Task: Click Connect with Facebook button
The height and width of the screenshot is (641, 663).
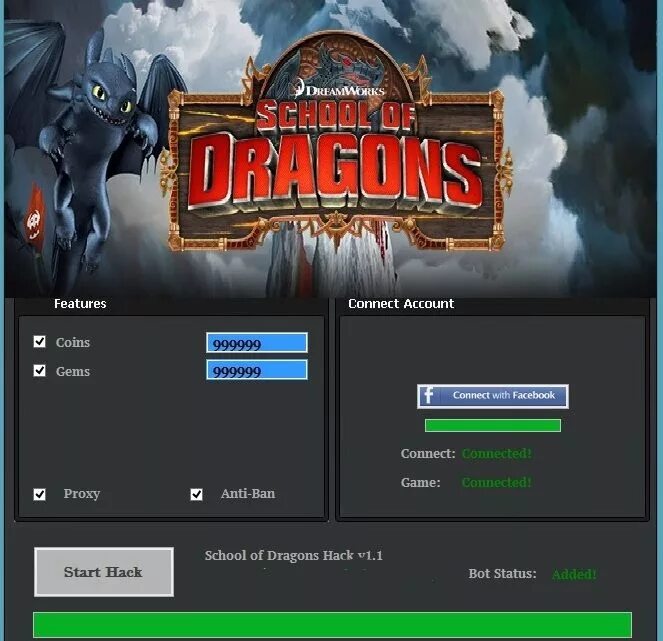Action: [493, 396]
